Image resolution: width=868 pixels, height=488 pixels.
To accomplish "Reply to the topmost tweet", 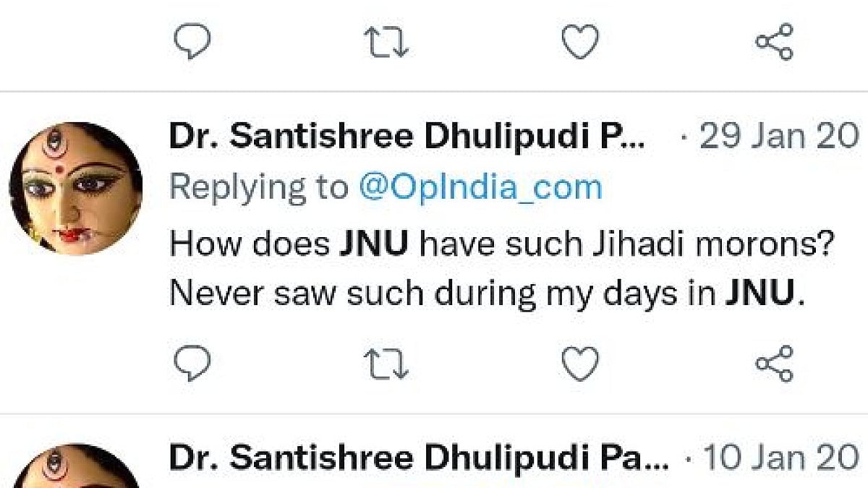I will [x=192, y=42].
